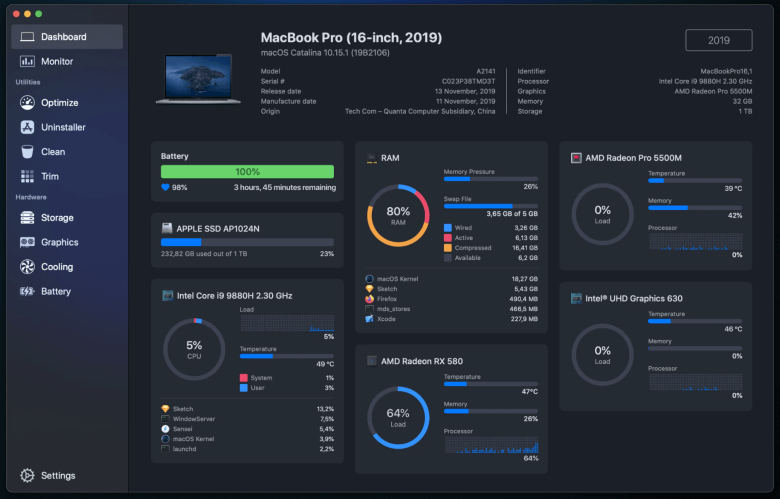Click the gray Available memory swatch
The image size is (780, 499).
coord(448,258)
